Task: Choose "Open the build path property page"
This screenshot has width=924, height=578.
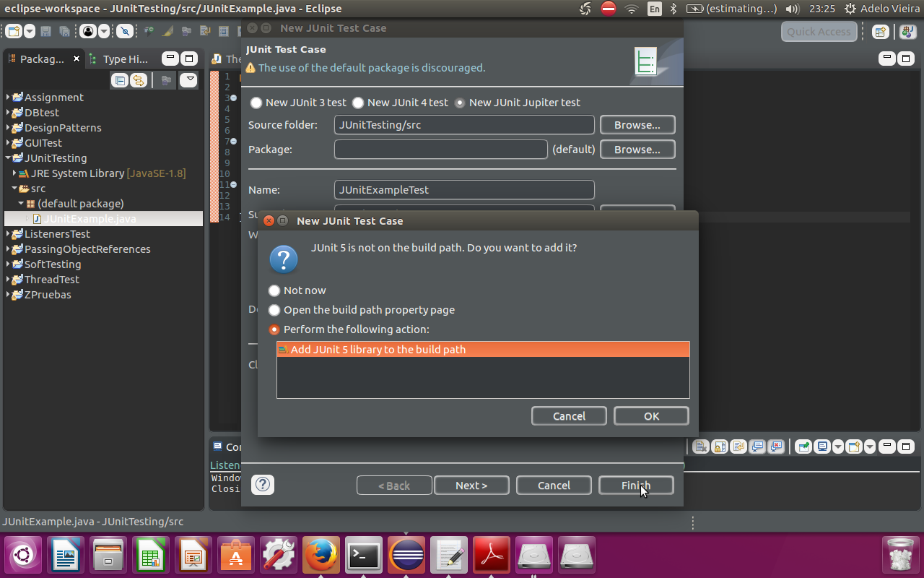Action: 274,310
